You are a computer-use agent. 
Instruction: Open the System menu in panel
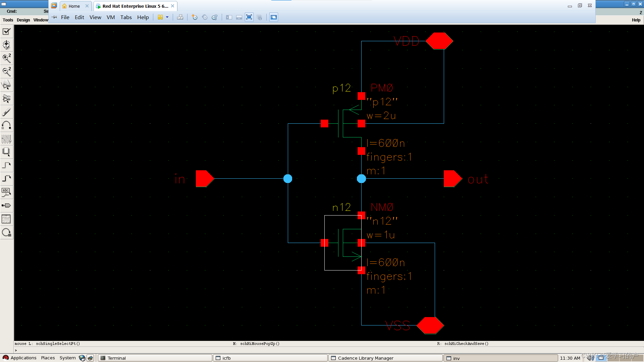pyautogui.click(x=67, y=358)
